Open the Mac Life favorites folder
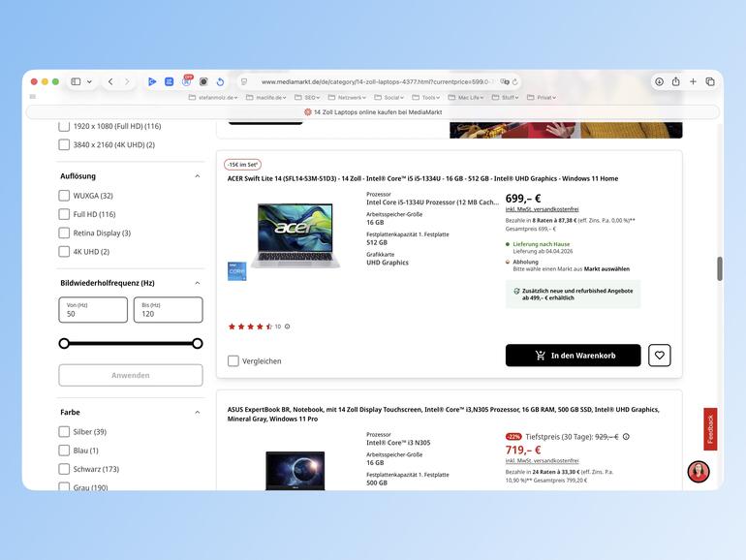Image resolution: width=746 pixels, height=560 pixels. pyautogui.click(x=465, y=97)
